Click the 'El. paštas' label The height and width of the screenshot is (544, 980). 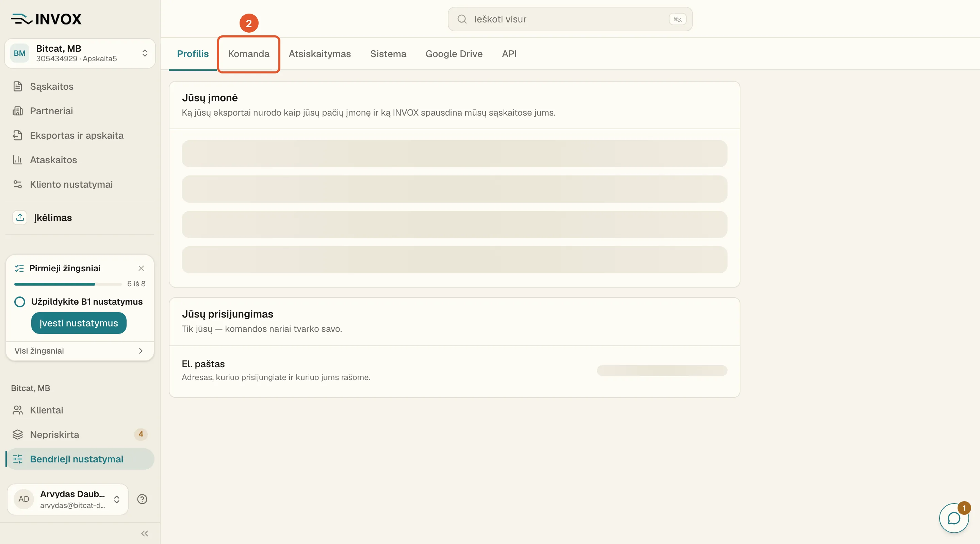pos(203,364)
